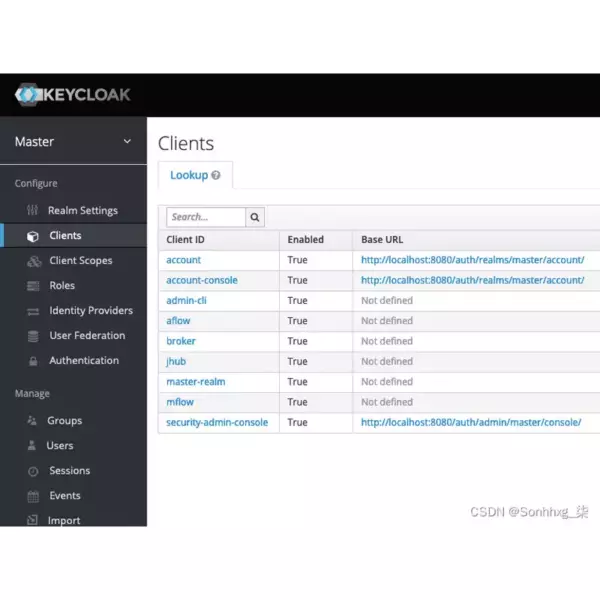Image resolution: width=600 pixels, height=600 pixels.
Task: Go to Groups page
Action: 65,421
